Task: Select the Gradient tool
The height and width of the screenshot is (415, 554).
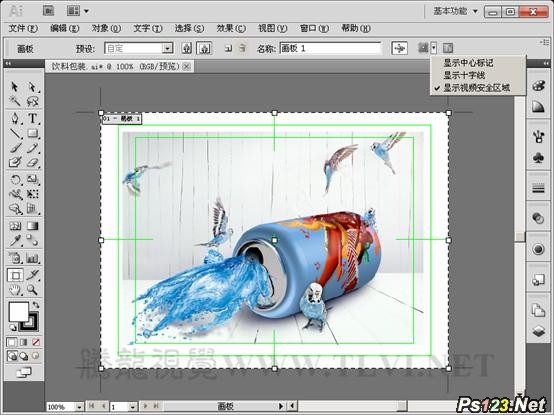Action: (32, 226)
